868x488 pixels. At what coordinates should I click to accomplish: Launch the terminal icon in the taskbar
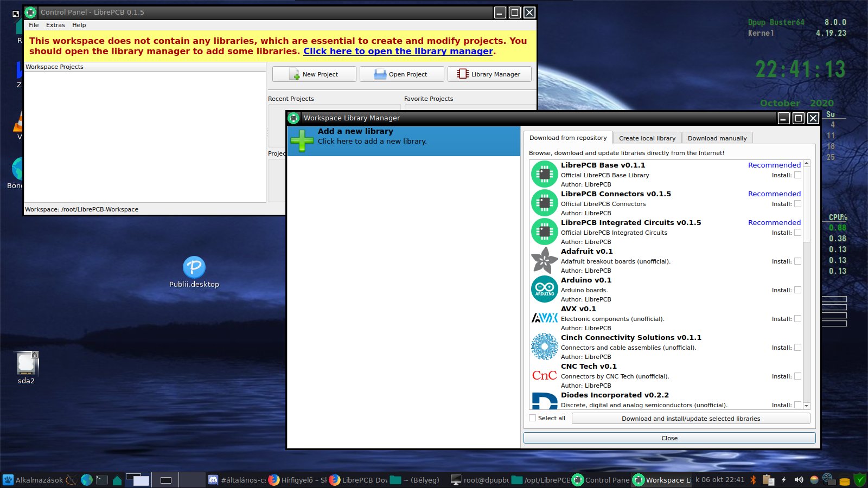pyautogui.click(x=101, y=480)
